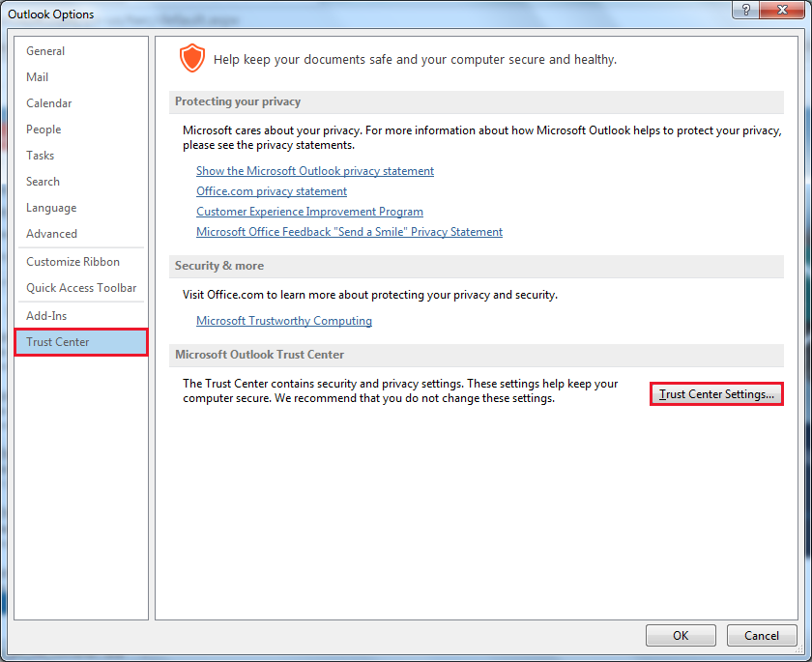812x662 pixels.
Task: Confirm with the OK button
Action: coord(681,636)
